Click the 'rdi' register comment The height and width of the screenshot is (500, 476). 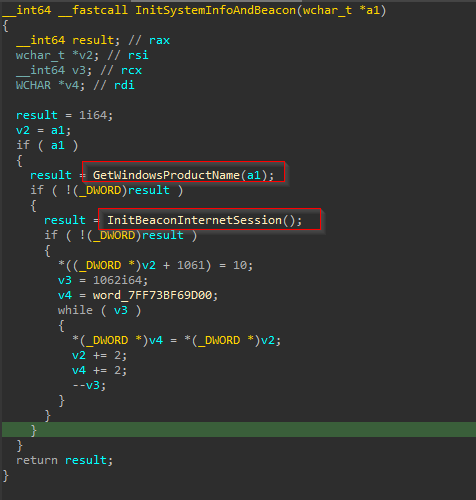click(x=124, y=85)
